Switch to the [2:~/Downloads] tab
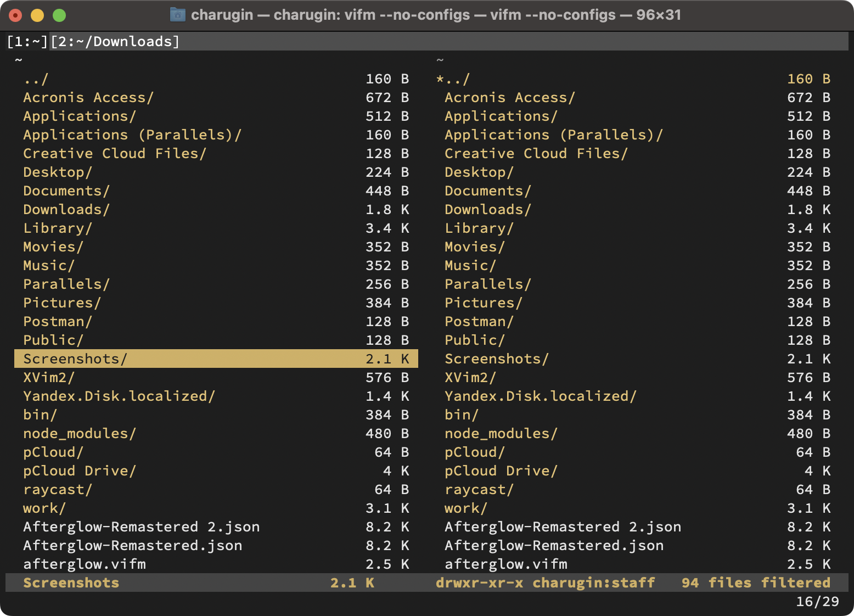Screen dimensions: 854x616 click(x=115, y=42)
